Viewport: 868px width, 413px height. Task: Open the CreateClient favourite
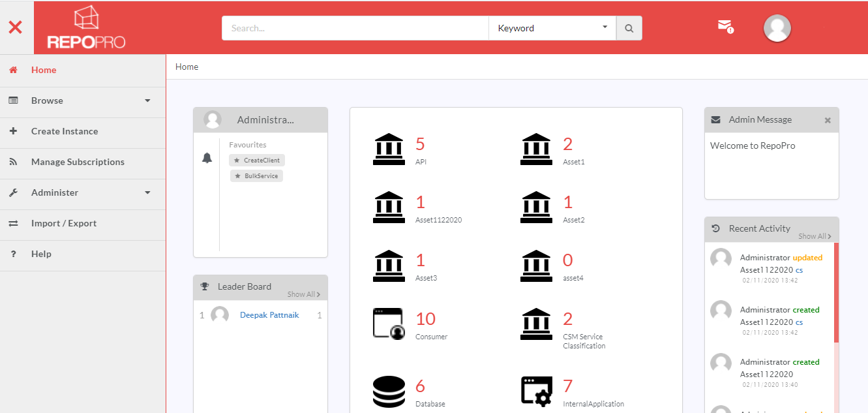(257, 160)
